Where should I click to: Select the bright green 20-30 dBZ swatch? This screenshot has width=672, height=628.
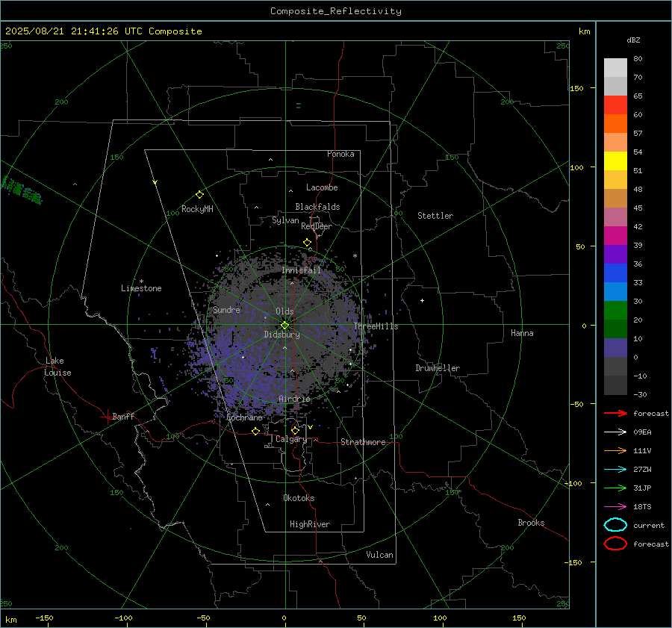coord(615,311)
